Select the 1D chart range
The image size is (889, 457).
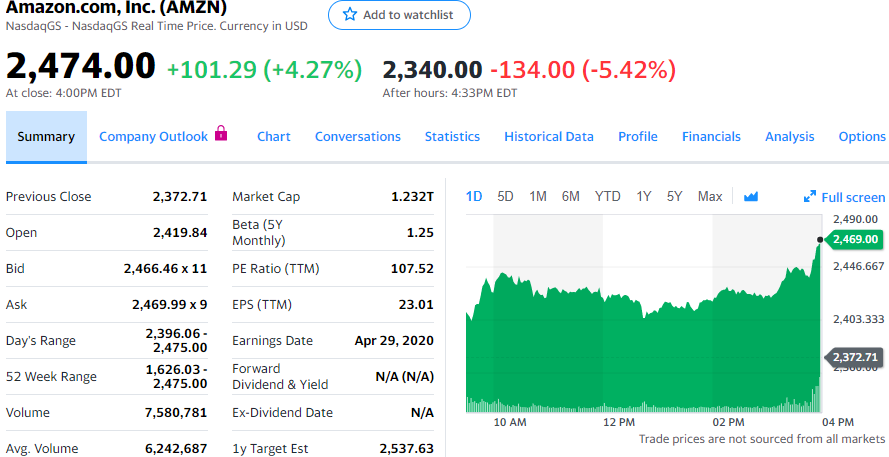tap(475, 197)
